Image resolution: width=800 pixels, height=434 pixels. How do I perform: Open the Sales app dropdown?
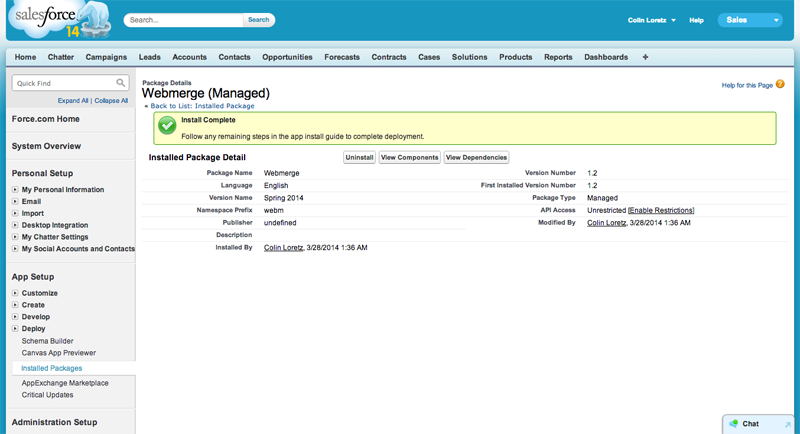[x=750, y=20]
